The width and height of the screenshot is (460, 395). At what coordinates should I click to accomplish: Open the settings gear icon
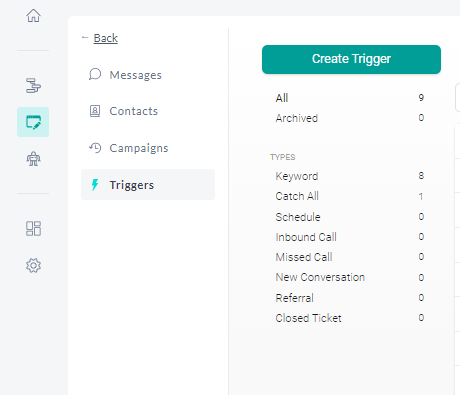click(x=33, y=265)
